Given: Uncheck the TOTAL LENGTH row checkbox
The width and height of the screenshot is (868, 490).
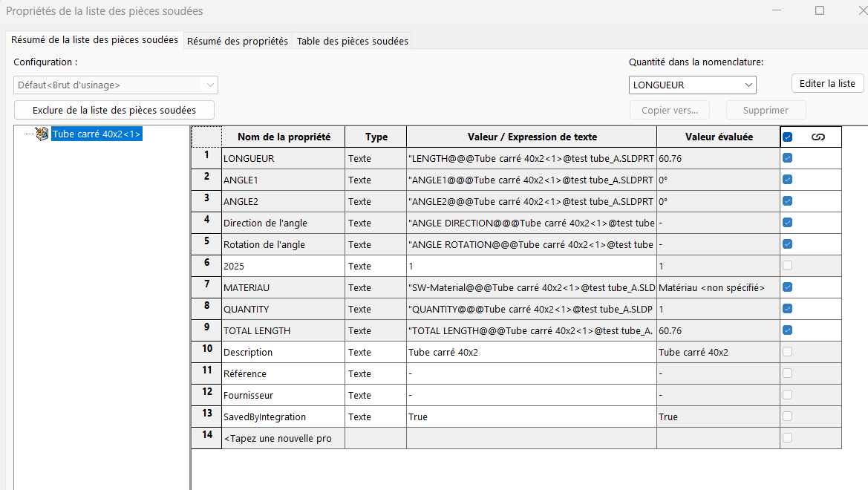Looking at the screenshot, I should click(787, 330).
